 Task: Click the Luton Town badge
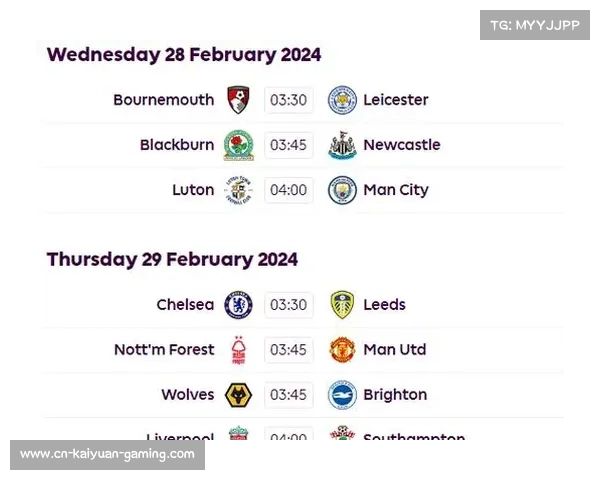click(238, 190)
